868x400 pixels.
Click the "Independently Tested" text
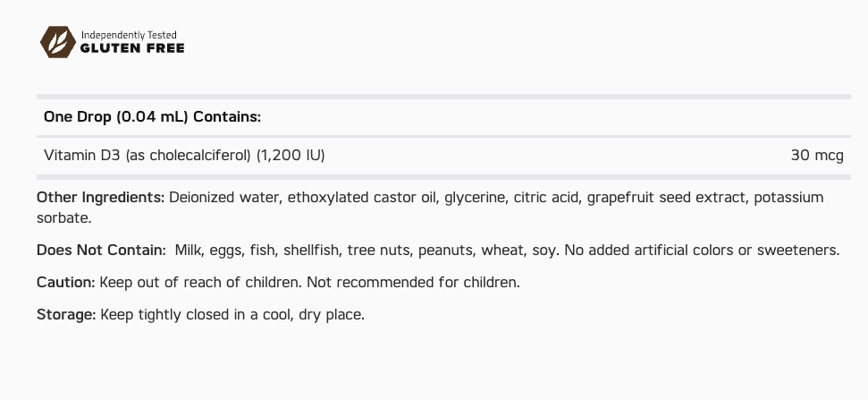pyautogui.click(x=129, y=35)
